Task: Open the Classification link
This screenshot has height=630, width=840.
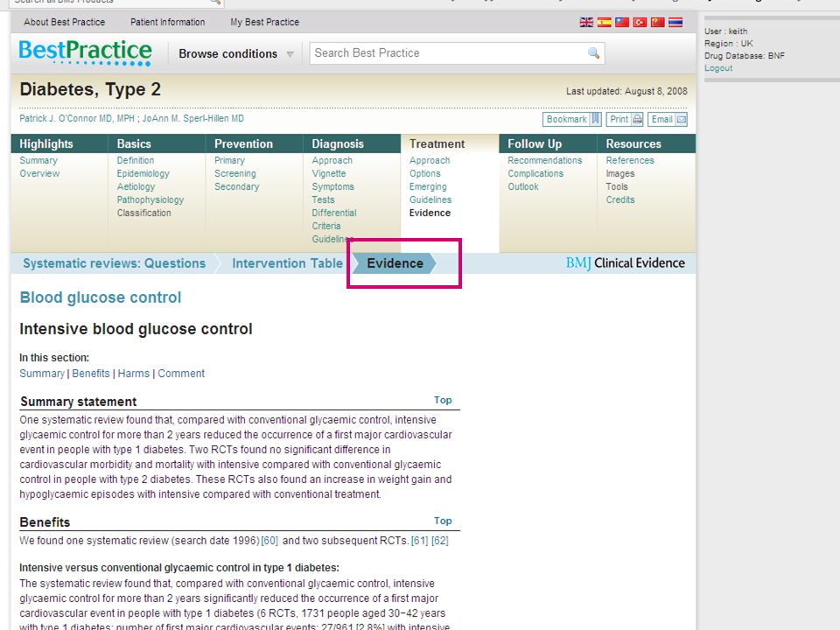Action: (x=144, y=213)
